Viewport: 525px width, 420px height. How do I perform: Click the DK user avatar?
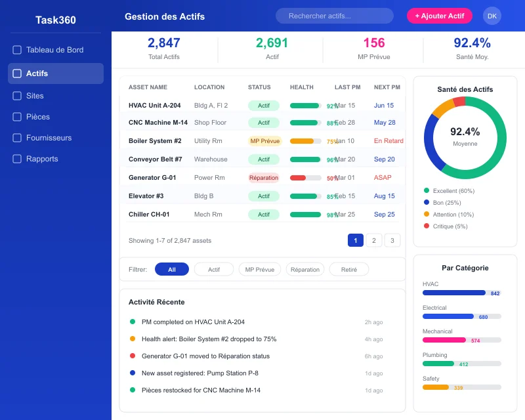click(492, 16)
